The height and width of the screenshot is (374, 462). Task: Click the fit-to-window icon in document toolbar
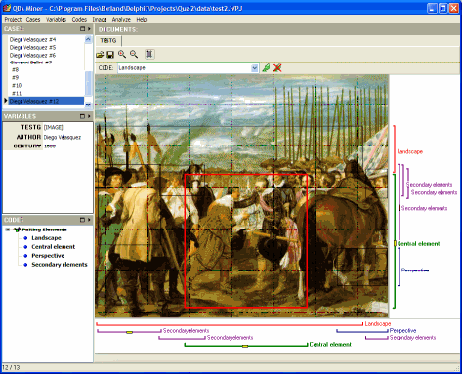click(x=149, y=54)
